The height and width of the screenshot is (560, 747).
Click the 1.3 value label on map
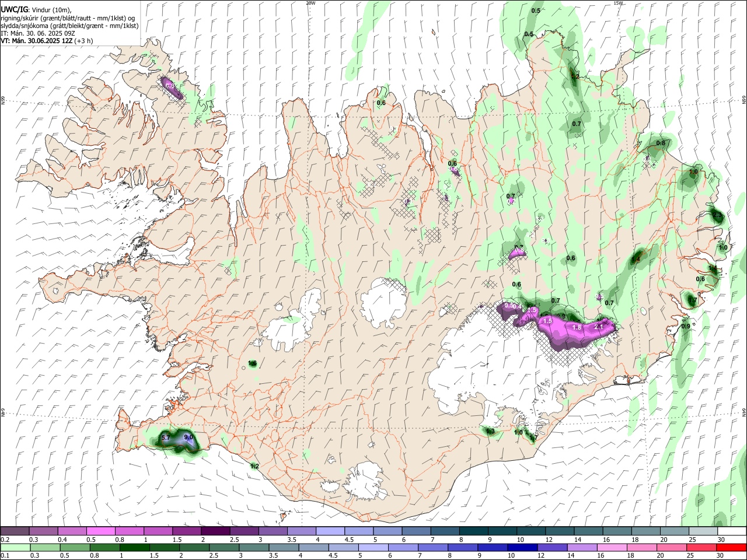[490, 432]
